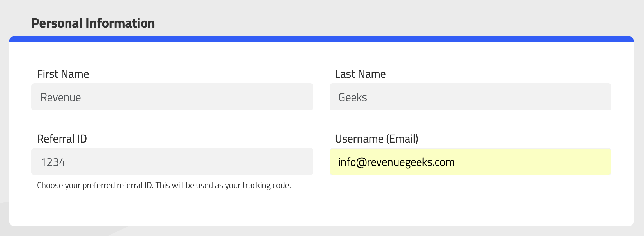The width and height of the screenshot is (644, 236).
Task: Activate the yellow Username (Email) field
Action: pyautogui.click(x=470, y=162)
